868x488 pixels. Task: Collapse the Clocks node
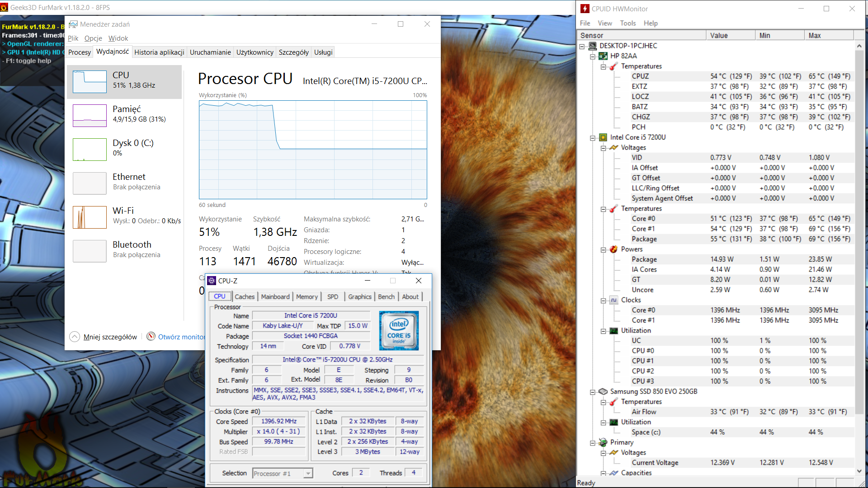click(x=603, y=300)
